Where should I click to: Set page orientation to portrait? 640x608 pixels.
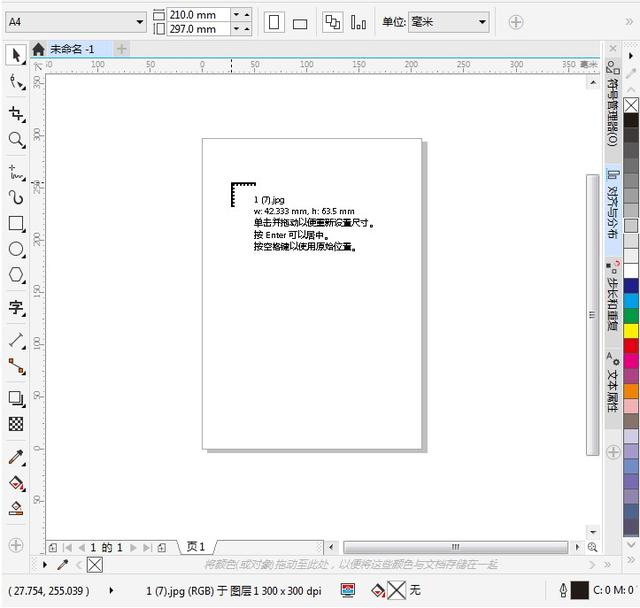click(274, 22)
